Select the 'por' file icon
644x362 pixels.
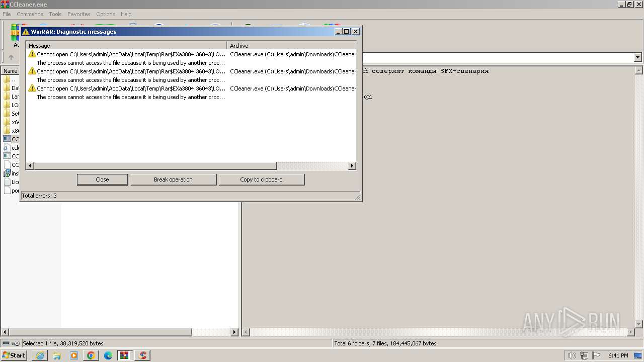pos(7,191)
